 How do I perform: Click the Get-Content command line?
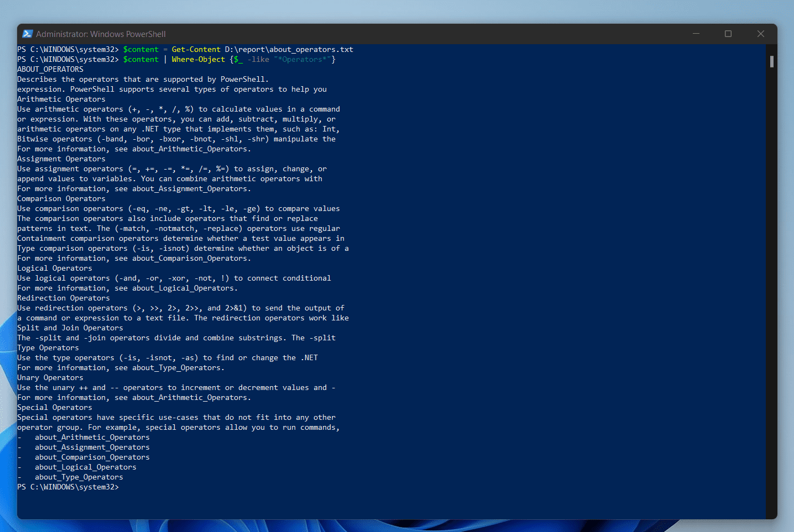185,50
